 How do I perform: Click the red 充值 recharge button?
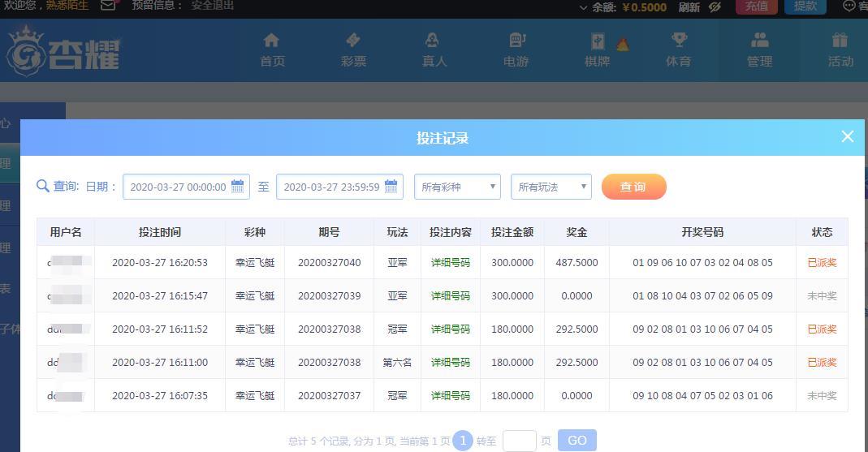(756, 6)
